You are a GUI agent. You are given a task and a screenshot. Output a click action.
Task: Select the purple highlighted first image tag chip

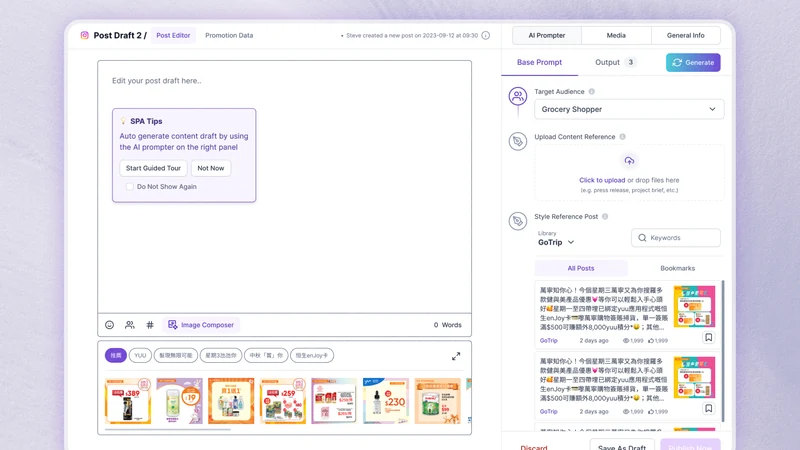point(116,356)
